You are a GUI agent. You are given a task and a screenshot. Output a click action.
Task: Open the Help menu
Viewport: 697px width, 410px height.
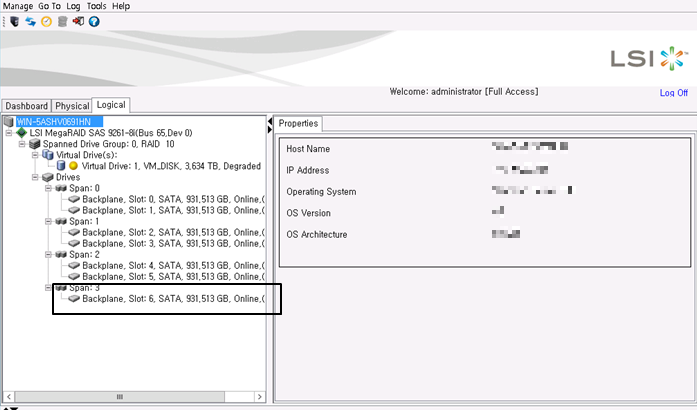point(121,6)
